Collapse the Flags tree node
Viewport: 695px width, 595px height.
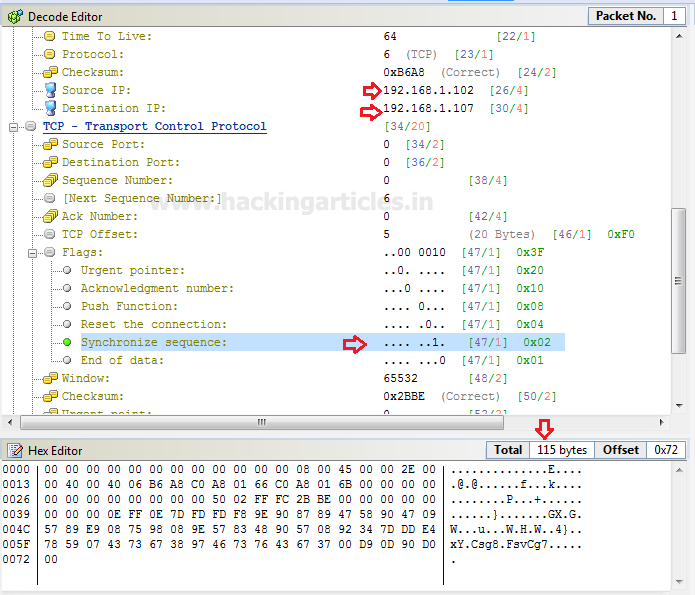(32, 253)
